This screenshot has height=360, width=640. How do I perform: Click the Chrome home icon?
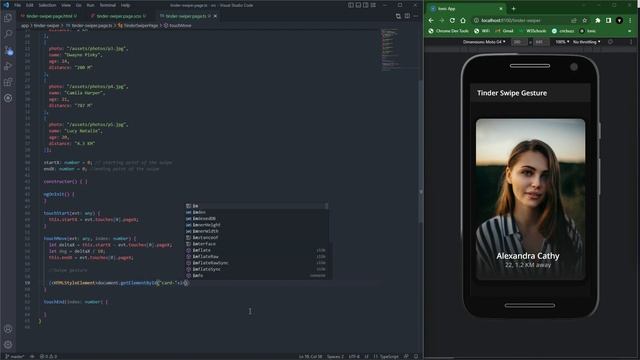[463, 20]
